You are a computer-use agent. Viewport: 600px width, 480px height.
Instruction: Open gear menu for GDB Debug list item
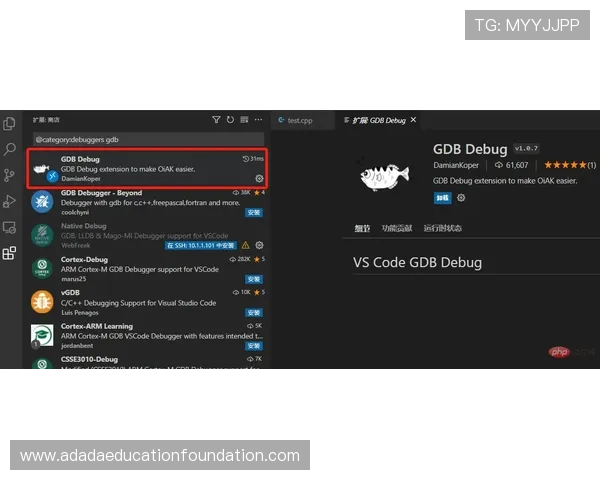click(x=259, y=178)
